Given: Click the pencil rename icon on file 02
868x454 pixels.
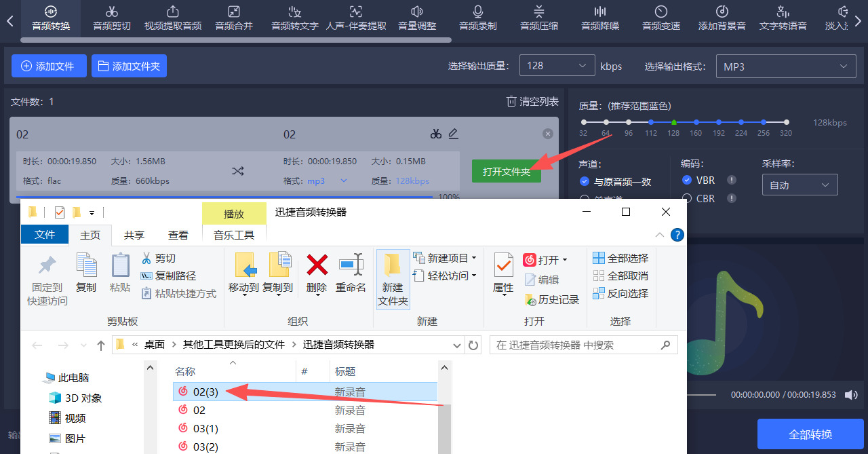Looking at the screenshot, I should [x=454, y=134].
